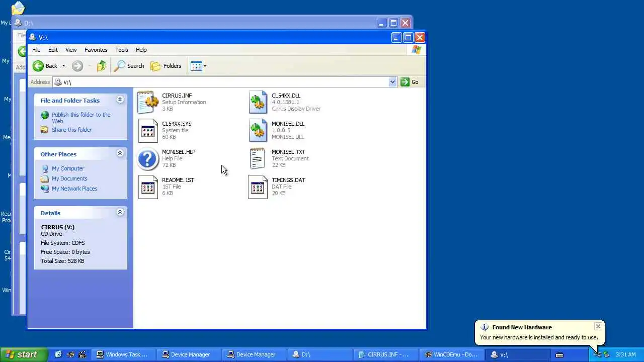Open the View menu
This screenshot has width=644, height=362.
71,50
